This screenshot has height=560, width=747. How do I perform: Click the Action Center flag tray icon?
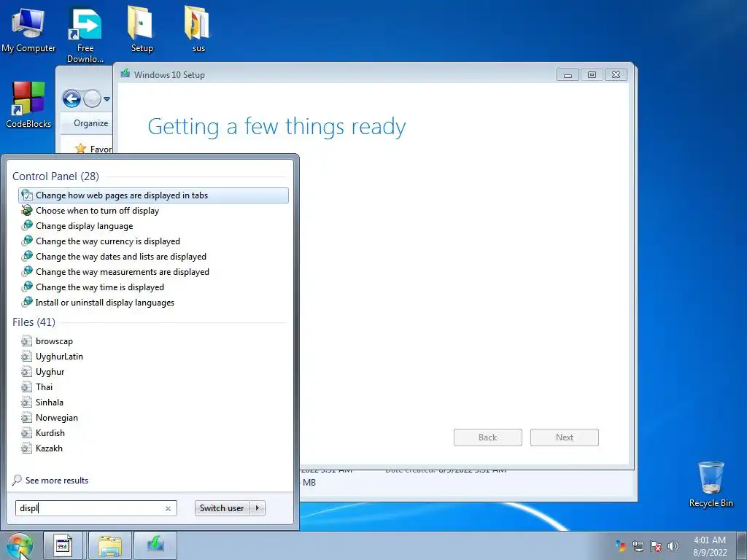pos(656,546)
